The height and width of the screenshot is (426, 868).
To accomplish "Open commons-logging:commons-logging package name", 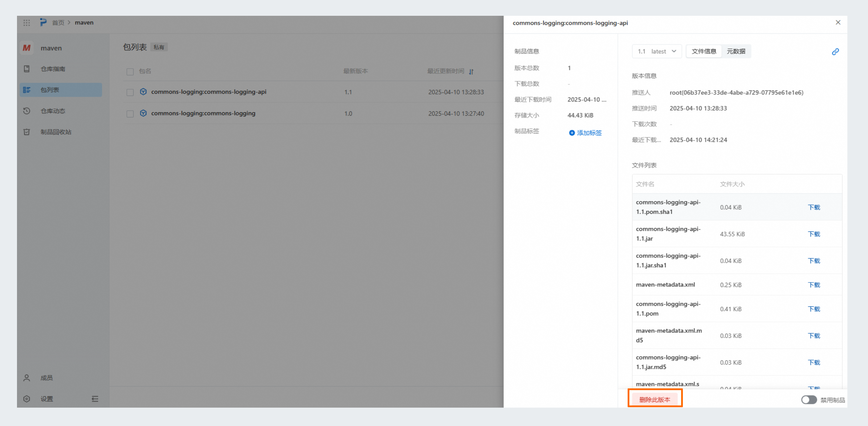I will 203,113.
